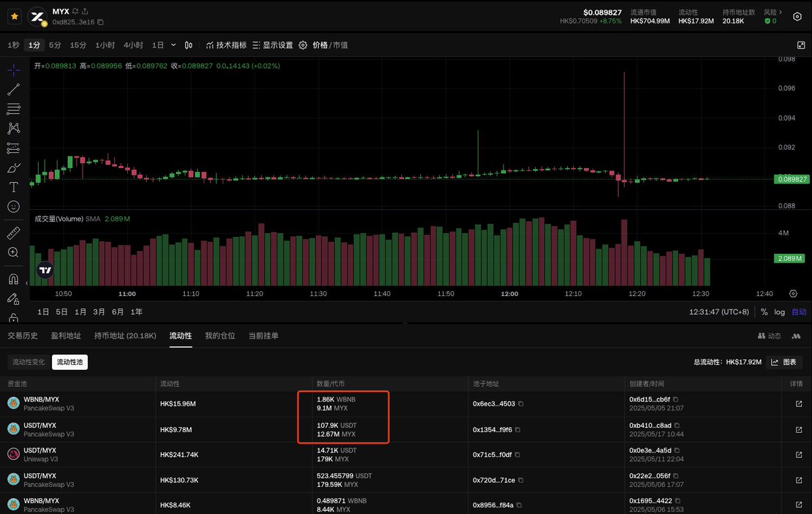Select the 5分 chart interval

[x=55, y=45]
